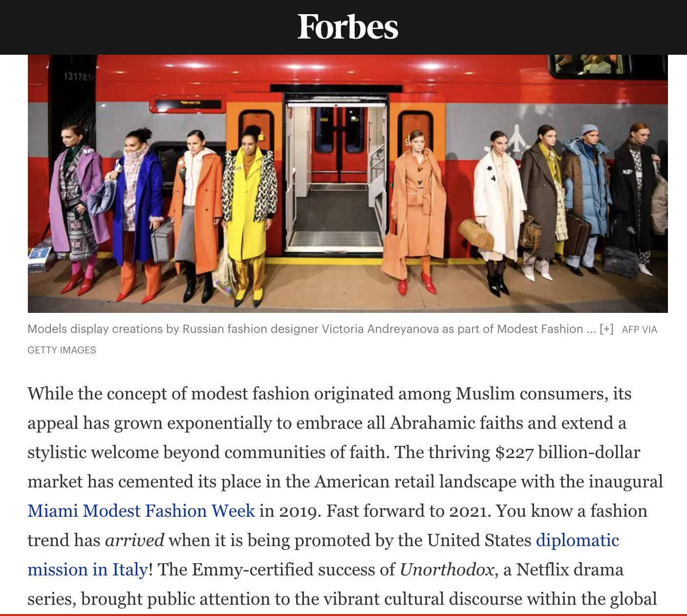The width and height of the screenshot is (687, 616).
Task: Follow the 'mission in Italy' hyperlink
Action: point(87,570)
